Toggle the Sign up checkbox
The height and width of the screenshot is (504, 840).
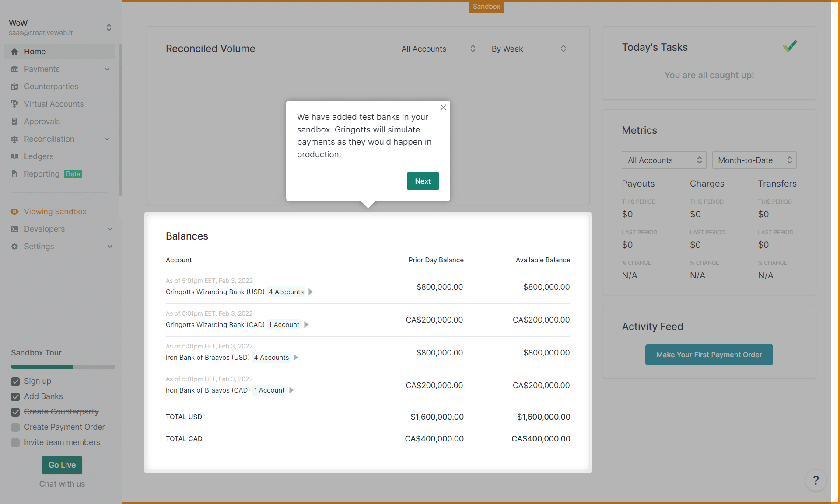click(15, 382)
